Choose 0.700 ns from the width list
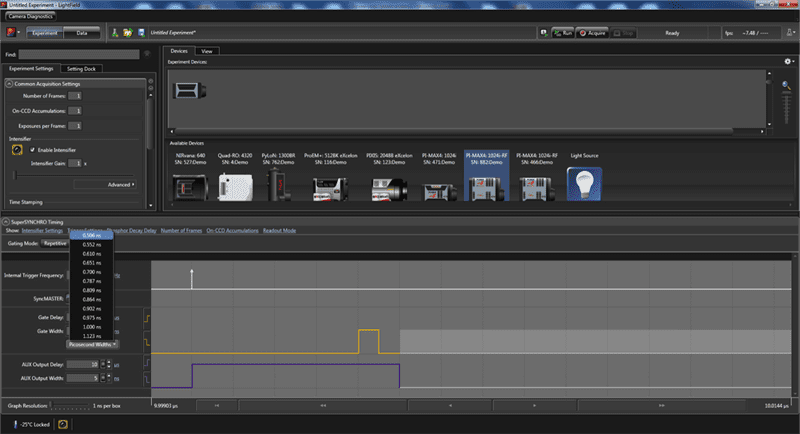The image size is (800, 434). (90, 272)
